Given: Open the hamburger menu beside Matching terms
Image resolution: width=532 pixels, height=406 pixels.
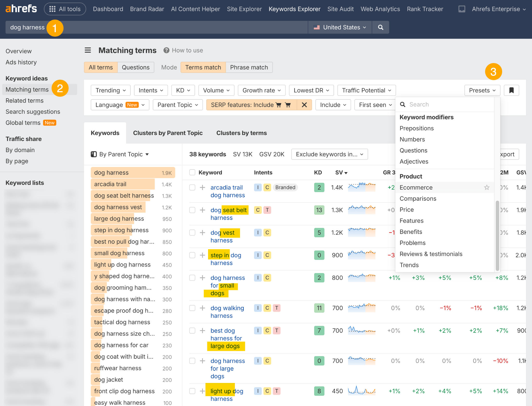Looking at the screenshot, I should tap(88, 50).
